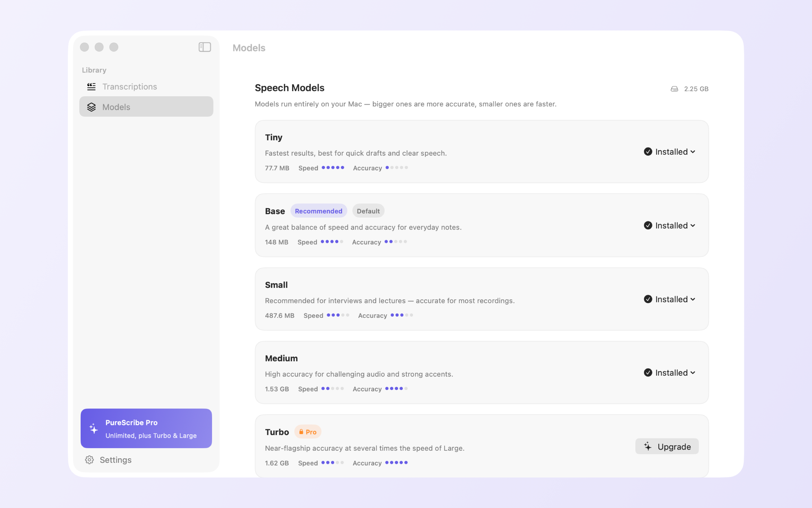This screenshot has height=508, width=812.
Task: Open Transcriptions in the sidebar
Action: tap(146, 87)
